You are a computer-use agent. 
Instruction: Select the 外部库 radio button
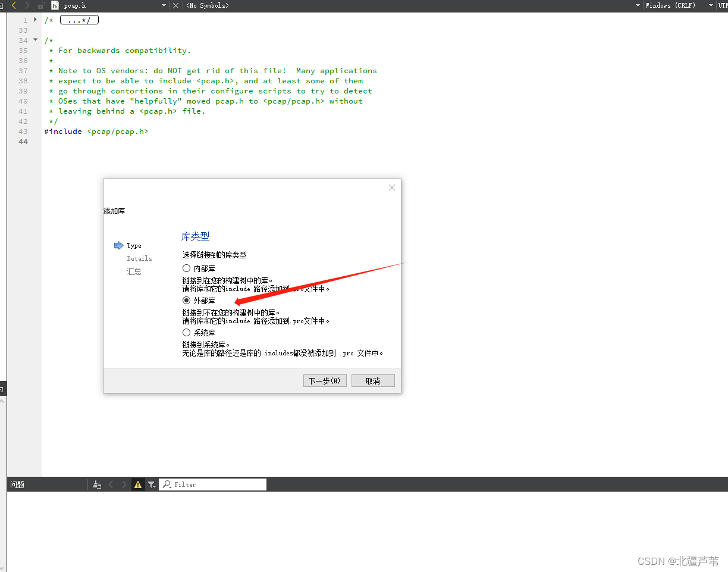[186, 301]
